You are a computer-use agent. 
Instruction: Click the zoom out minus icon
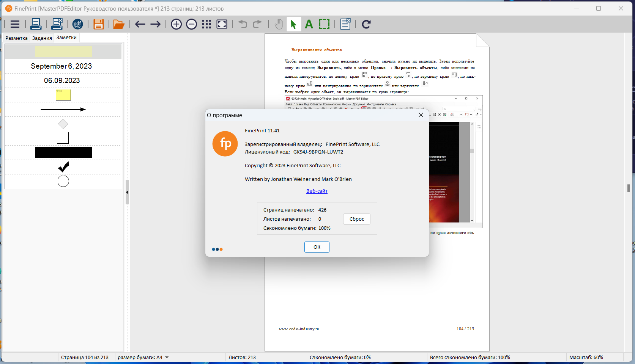(192, 24)
